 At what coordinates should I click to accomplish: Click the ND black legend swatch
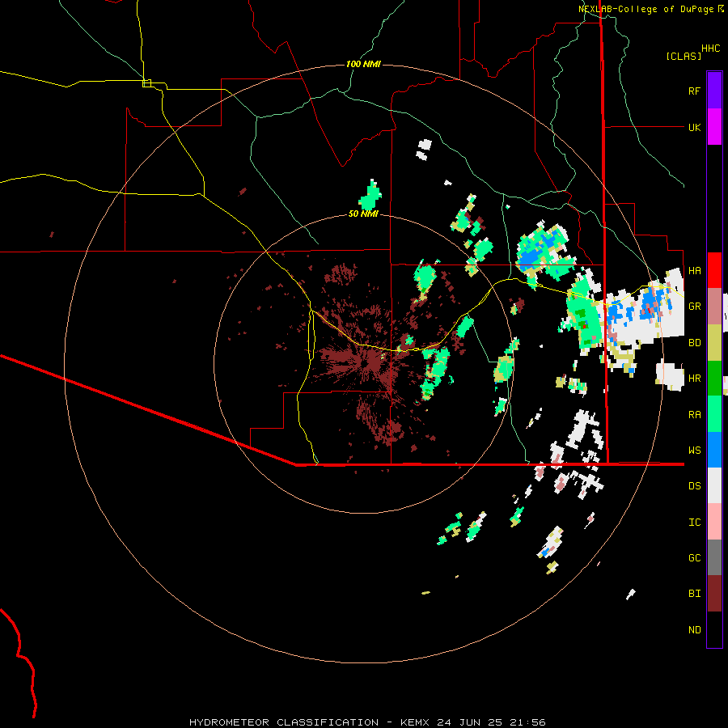(x=714, y=629)
